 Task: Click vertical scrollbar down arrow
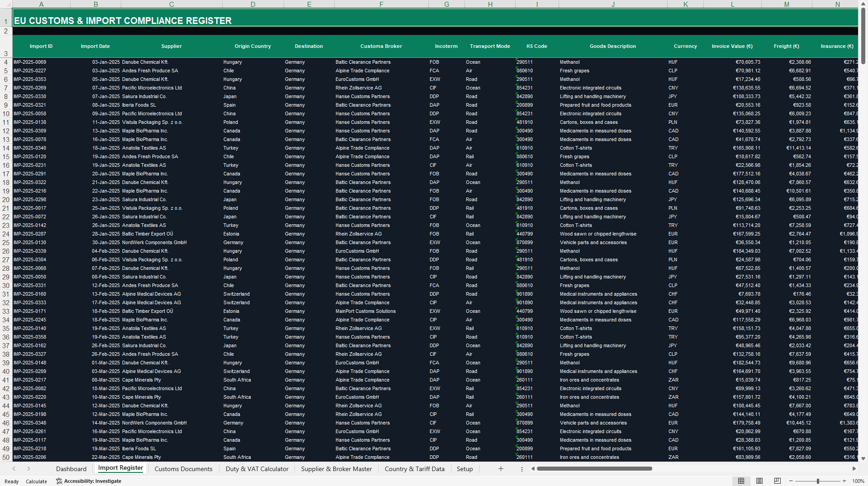[x=863, y=458]
